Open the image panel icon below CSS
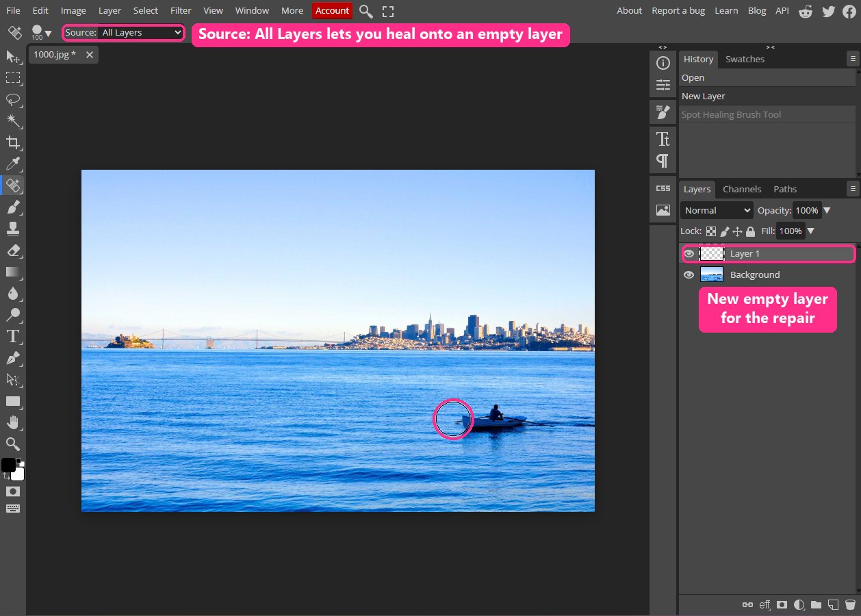 tap(663, 210)
